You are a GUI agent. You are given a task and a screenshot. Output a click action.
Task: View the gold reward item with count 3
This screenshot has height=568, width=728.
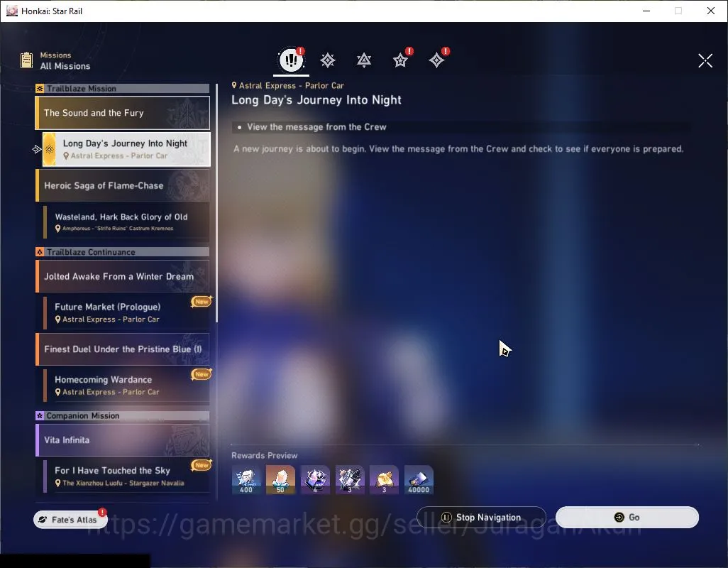(384, 480)
